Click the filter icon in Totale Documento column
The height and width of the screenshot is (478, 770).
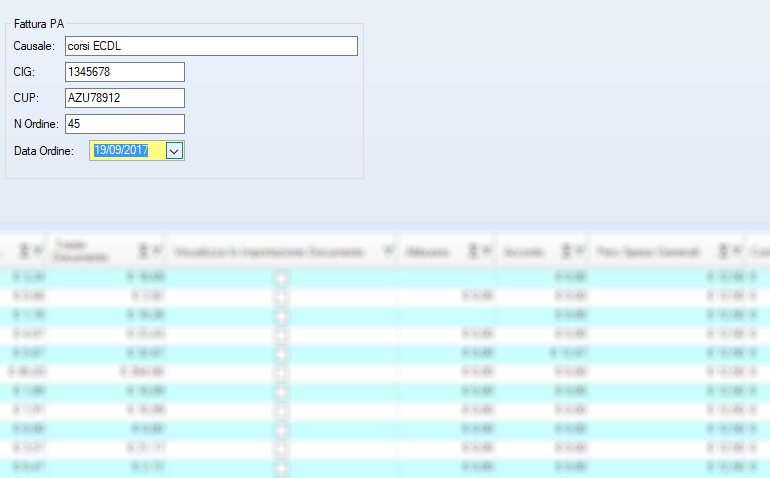coord(155,251)
